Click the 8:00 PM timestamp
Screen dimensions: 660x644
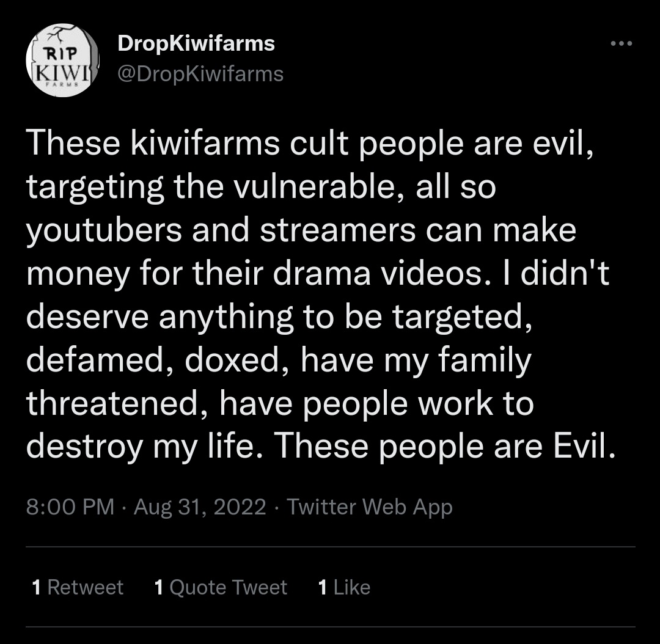coord(70,507)
